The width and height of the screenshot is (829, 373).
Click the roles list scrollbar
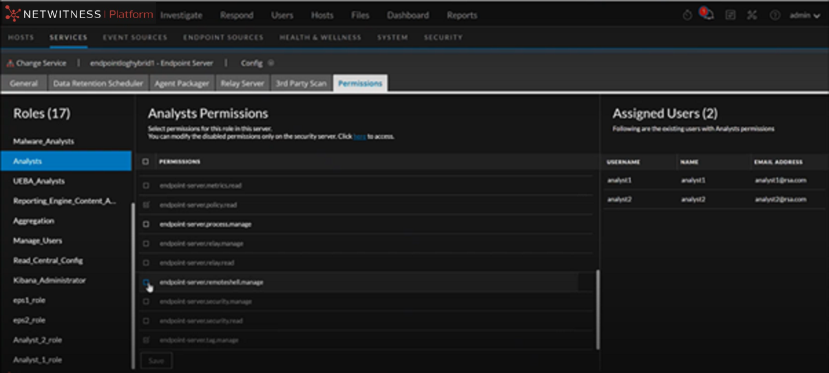click(x=133, y=285)
